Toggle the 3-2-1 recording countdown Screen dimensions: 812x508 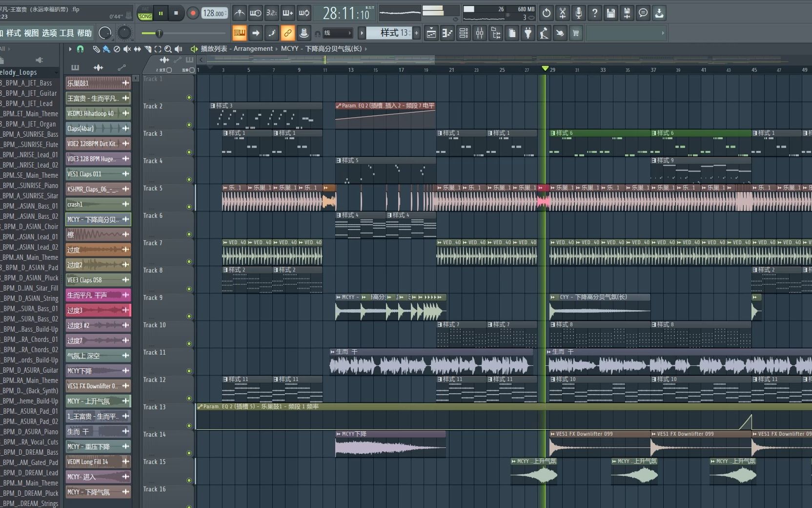click(x=271, y=13)
